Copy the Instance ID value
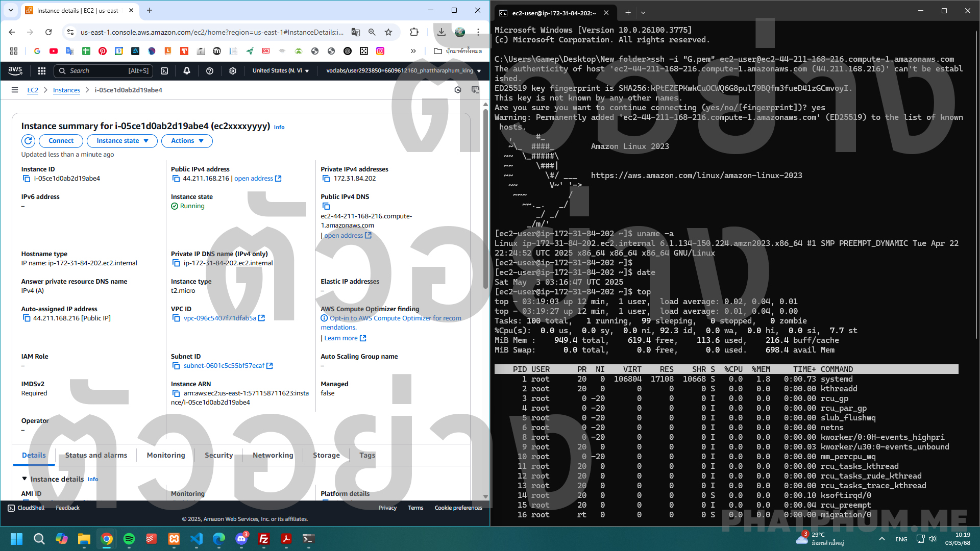This screenshot has width=980, height=551. click(x=27, y=179)
